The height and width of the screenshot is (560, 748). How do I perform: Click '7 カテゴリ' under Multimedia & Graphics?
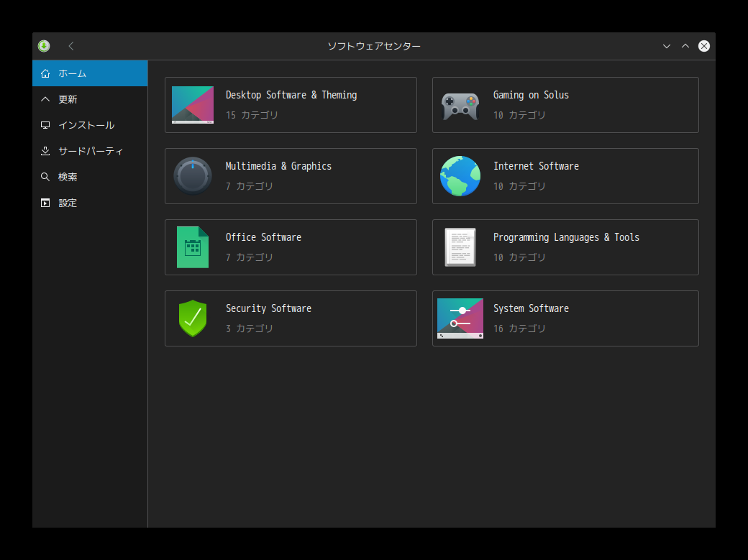pos(250,186)
